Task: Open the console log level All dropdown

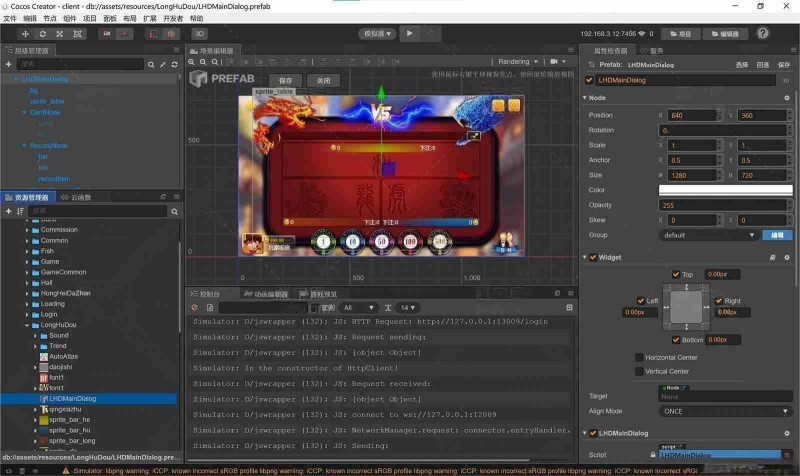Action: coord(359,308)
